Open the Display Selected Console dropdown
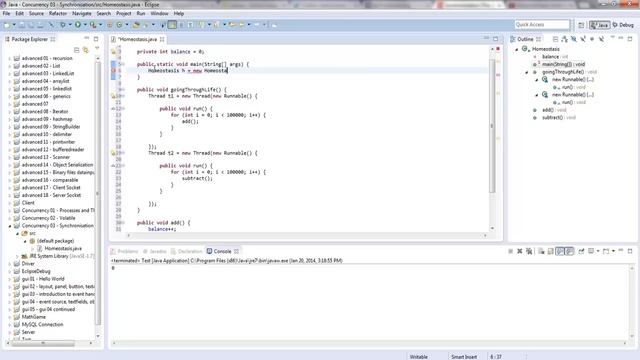This screenshot has width=640, height=360. coord(598,251)
